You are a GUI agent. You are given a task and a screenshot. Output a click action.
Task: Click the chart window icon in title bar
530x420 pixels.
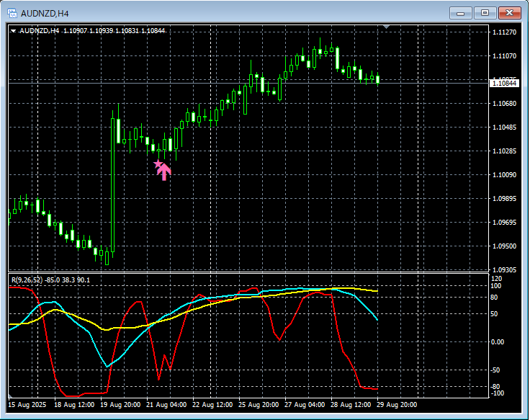click(12, 12)
